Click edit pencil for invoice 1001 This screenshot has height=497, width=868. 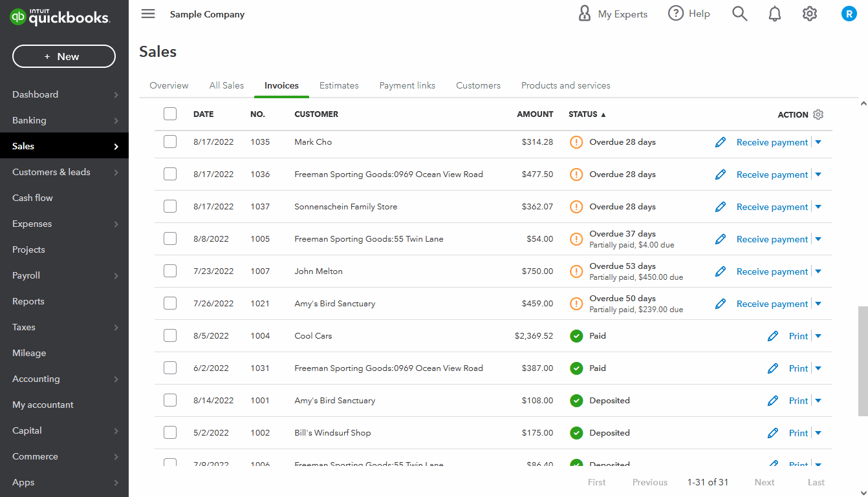coord(773,401)
